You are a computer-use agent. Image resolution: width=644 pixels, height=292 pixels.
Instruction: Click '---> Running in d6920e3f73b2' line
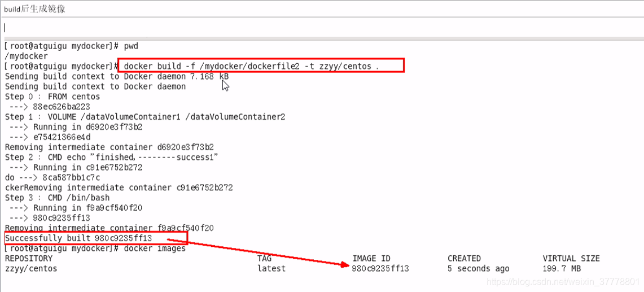(x=76, y=127)
